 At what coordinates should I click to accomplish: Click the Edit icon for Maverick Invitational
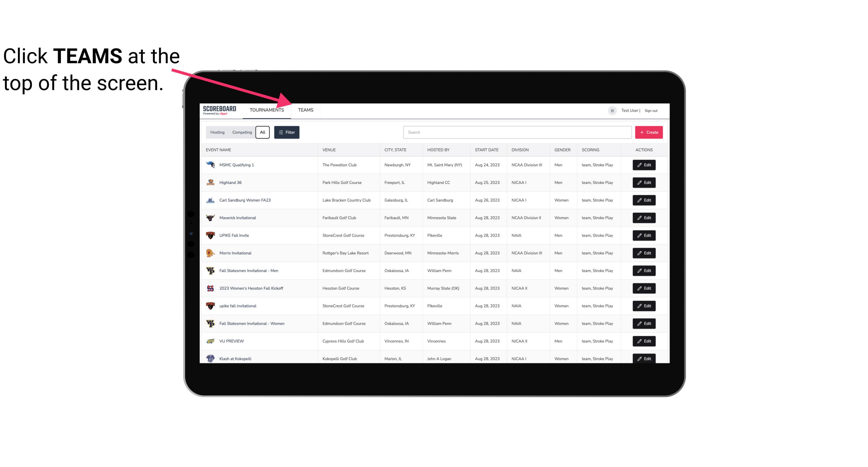point(644,217)
